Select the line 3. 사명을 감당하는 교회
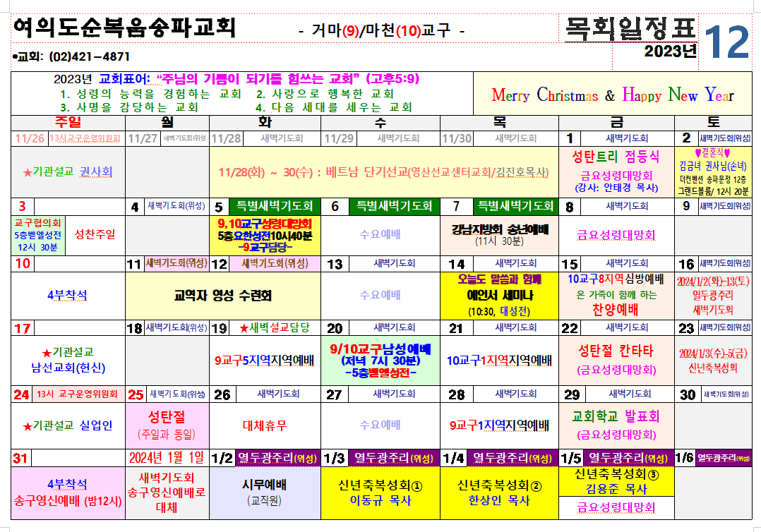Image resolution: width=761 pixels, height=532 pixels. 130,107
